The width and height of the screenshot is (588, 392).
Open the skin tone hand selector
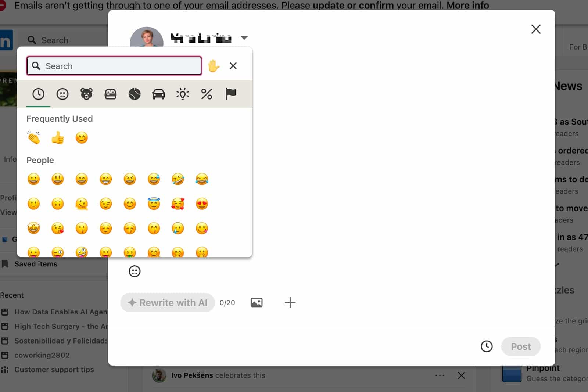(x=214, y=66)
